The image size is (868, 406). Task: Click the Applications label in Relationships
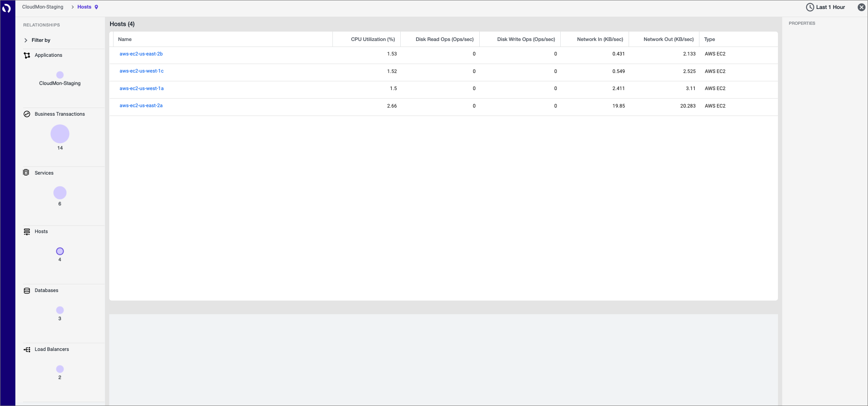tap(48, 55)
